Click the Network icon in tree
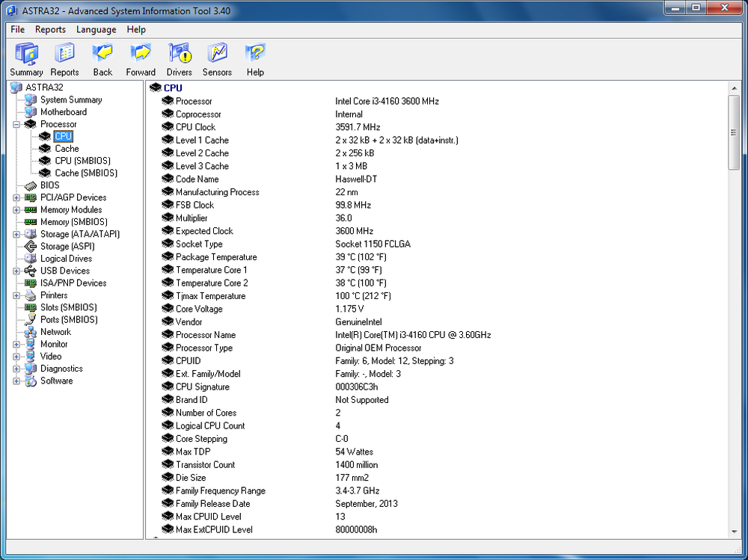The width and height of the screenshot is (748, 560). tap(31, 332)
